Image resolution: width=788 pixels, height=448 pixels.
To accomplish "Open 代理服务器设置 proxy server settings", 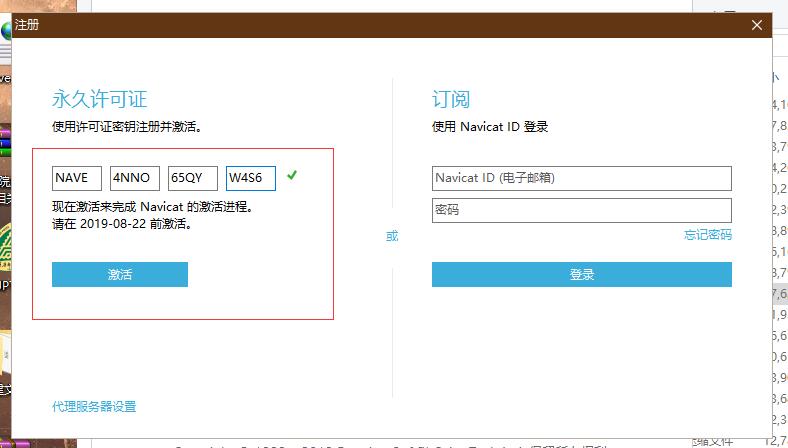I will (94, 406).
